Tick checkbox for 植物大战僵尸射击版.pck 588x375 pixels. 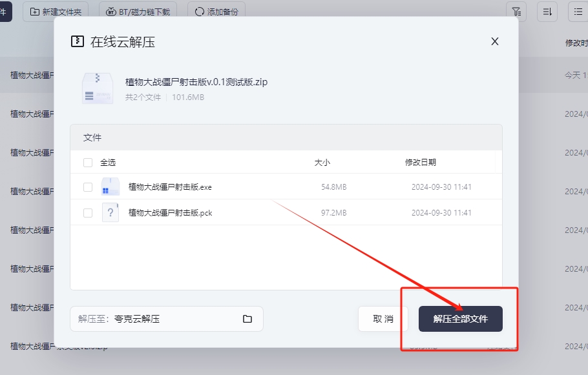click(88, 213)
